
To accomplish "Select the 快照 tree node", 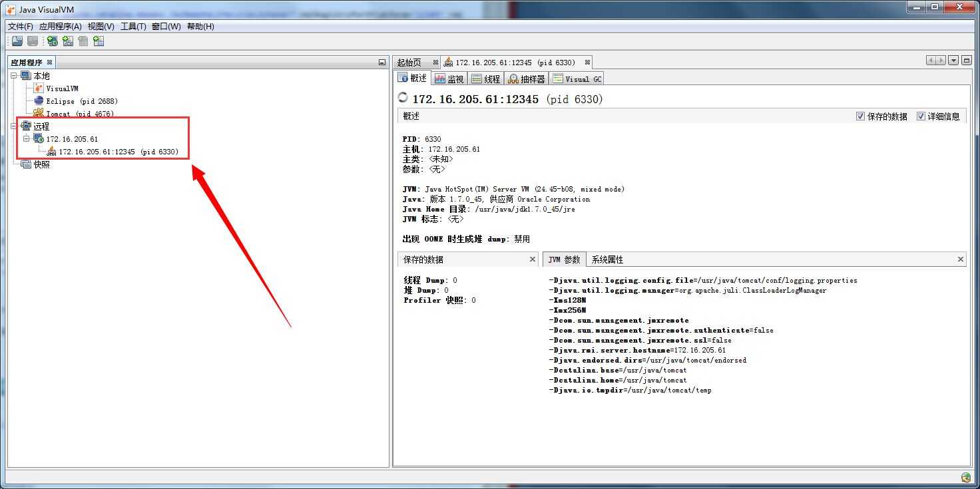I will click(42, 164).
